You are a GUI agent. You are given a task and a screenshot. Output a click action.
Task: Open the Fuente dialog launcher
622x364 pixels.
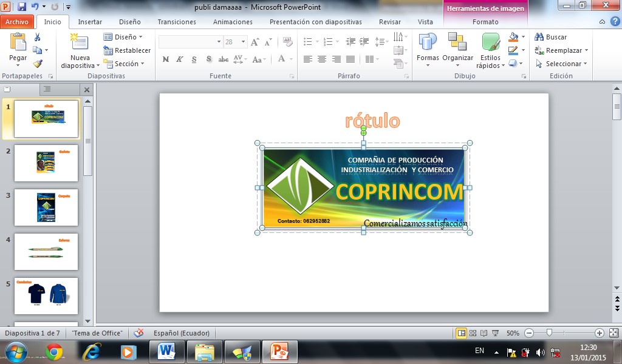(x=292, y=76)
